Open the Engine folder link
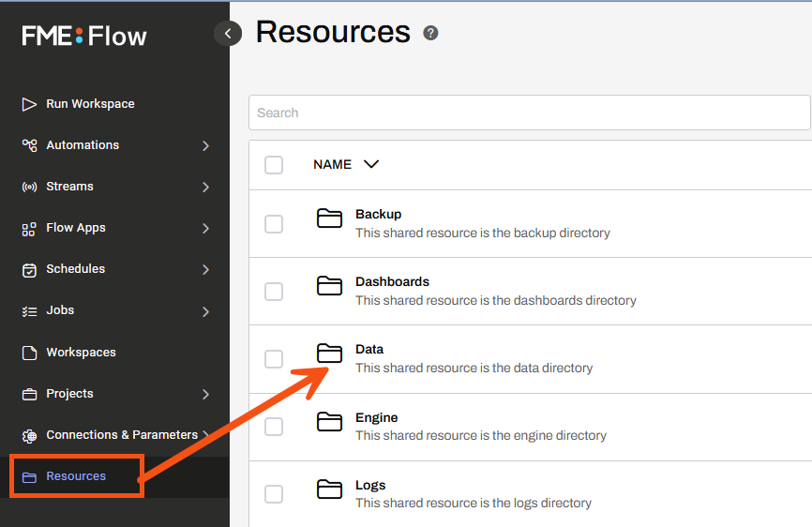Screen dimensions: 812x527 [x=377, y=418]
